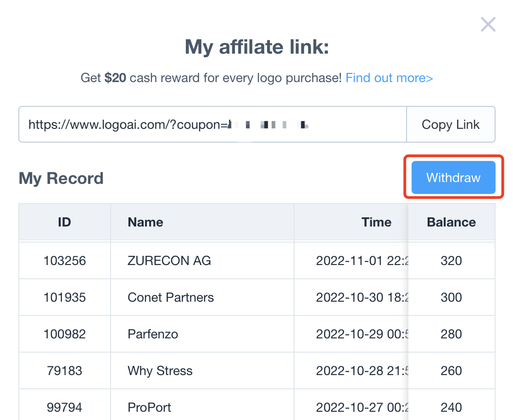The width and height of the screenshot is (513, 420).
Task: Click the Balance column header
Action: tap(451, 222)
